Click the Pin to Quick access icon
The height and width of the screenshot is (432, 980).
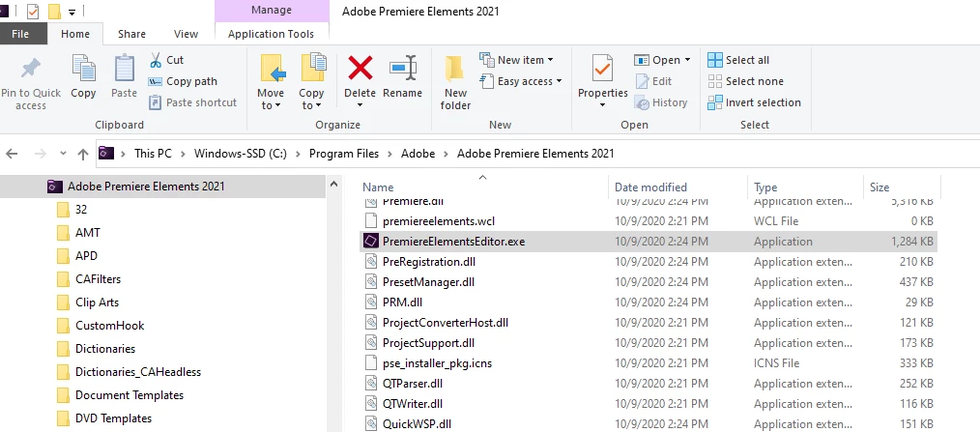(x=30, y=69)
